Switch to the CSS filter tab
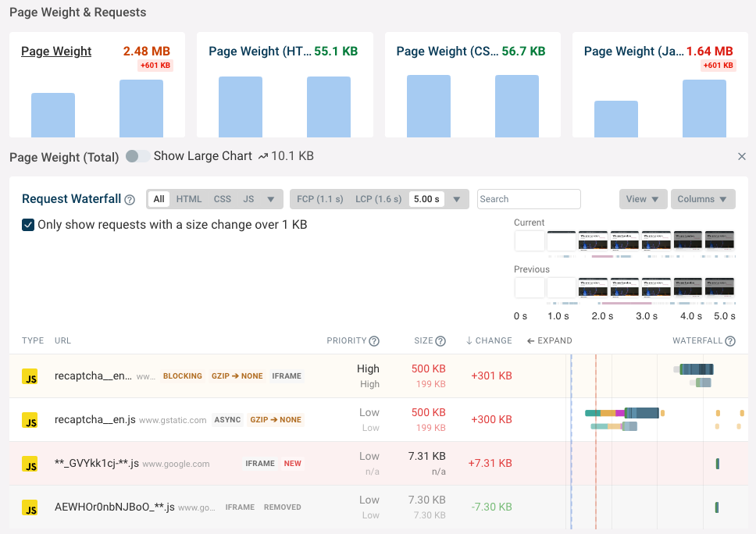The height and width of the screenshot is (534, 756). pyautogui.click(x=222, y=199)
